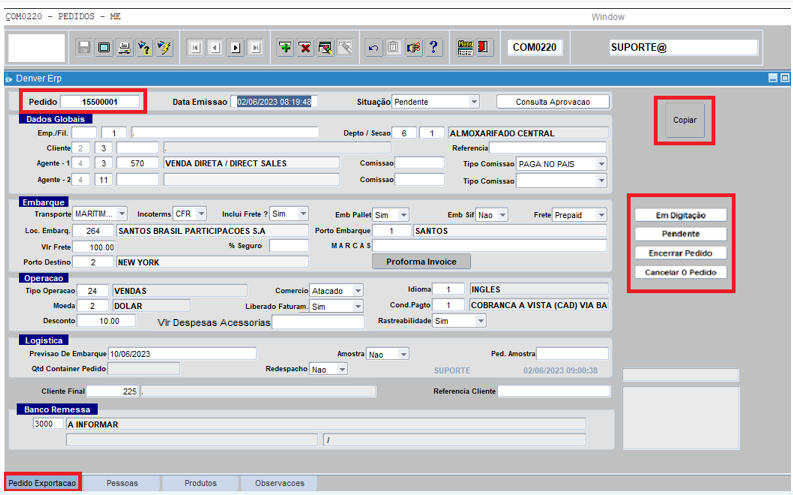Open Help with question mark icon
Image resolution: width=793 pixels, height=495 pixels.
433,48
